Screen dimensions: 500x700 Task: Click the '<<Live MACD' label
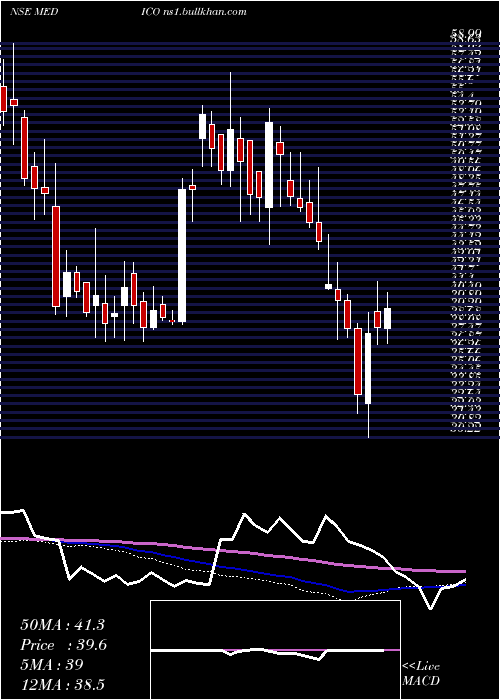coord(421,674)
